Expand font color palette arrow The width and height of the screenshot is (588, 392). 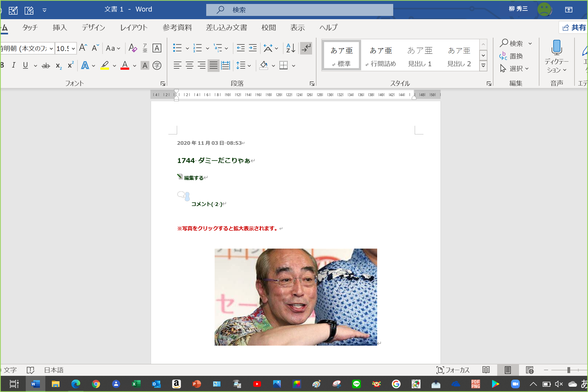coord(134,65)
